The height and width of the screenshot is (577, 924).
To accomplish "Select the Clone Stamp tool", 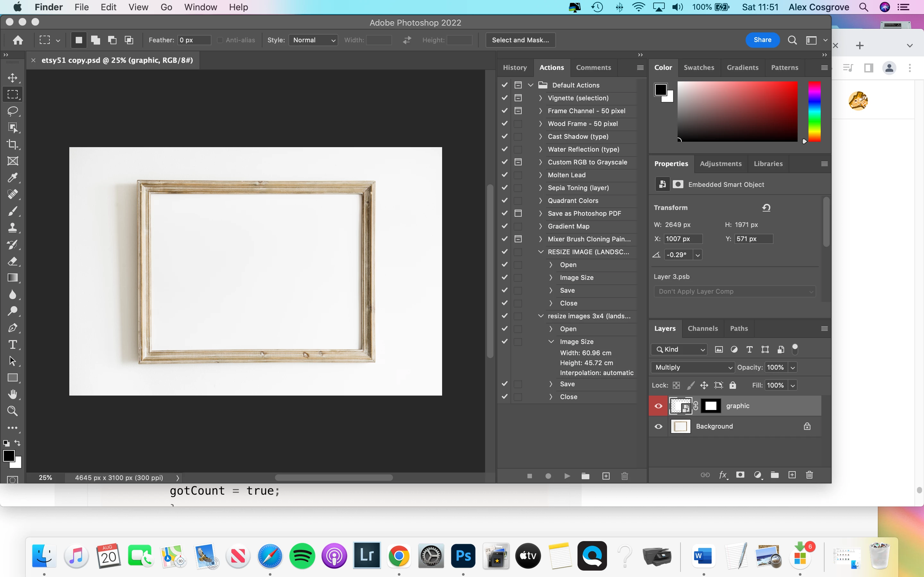I will tap(13, 228).
